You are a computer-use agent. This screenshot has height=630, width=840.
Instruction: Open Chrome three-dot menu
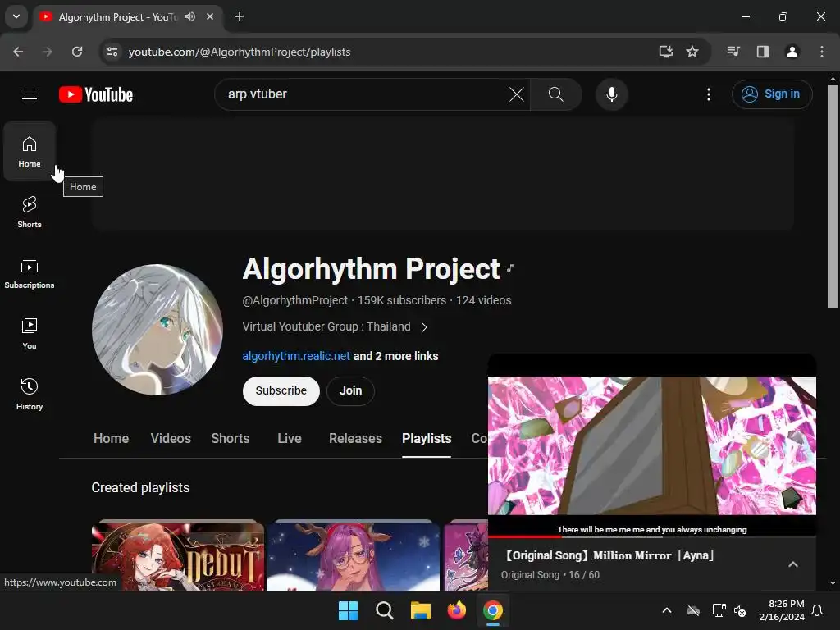coord(821,52)
